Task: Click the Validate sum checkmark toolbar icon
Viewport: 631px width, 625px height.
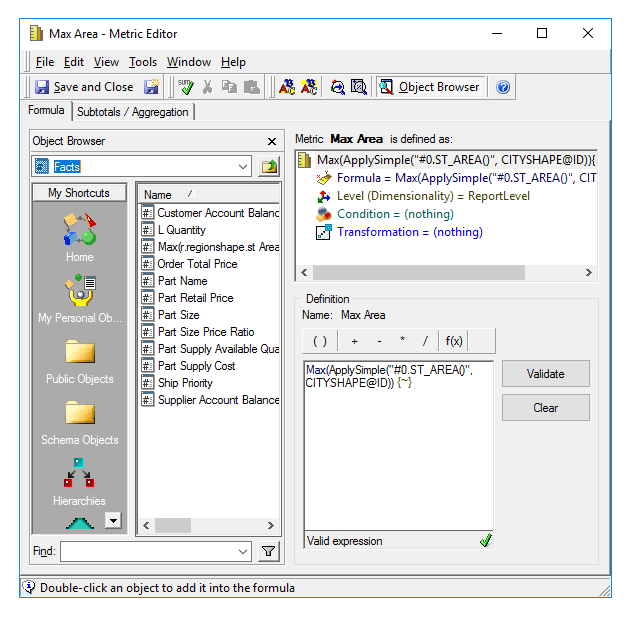Action: pyautogui.click(x=186, y=87)
